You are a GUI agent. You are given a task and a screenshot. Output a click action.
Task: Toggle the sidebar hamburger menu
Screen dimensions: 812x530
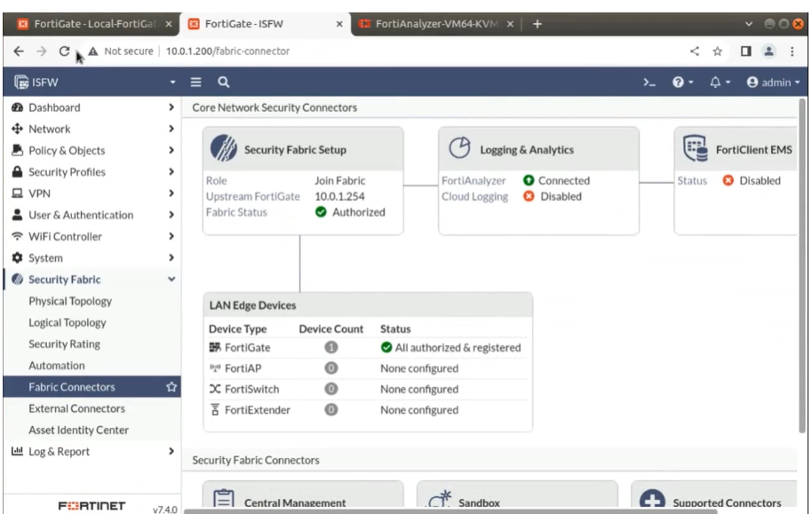195,83
